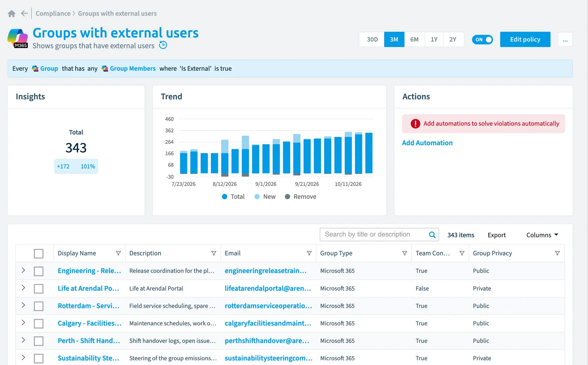Click the red alert icon in Actions
This screenshot has width=588, height=365.
415,124
